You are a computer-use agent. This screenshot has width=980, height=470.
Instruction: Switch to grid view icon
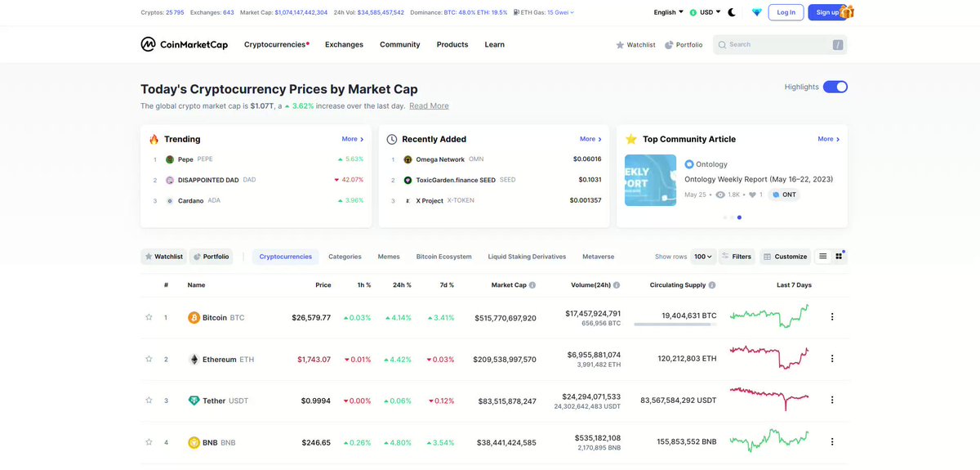[840, 257]
